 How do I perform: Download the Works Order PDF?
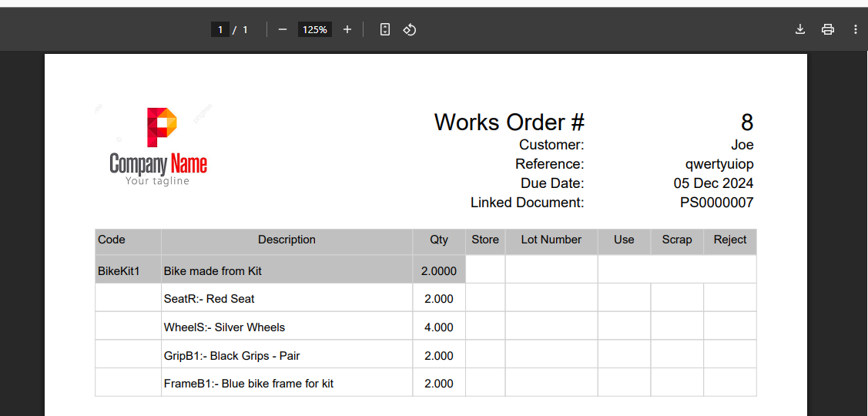pos(800,29)
